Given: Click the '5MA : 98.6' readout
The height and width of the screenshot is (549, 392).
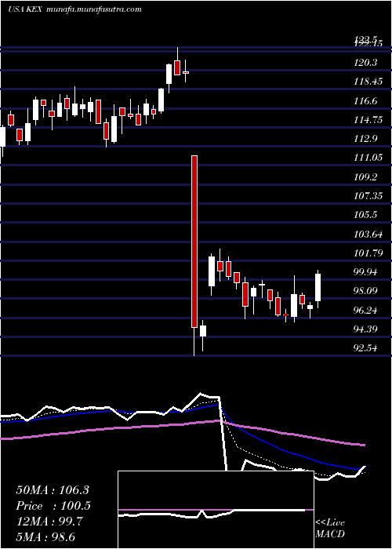Looking at the screenshot, I should 45,537.
